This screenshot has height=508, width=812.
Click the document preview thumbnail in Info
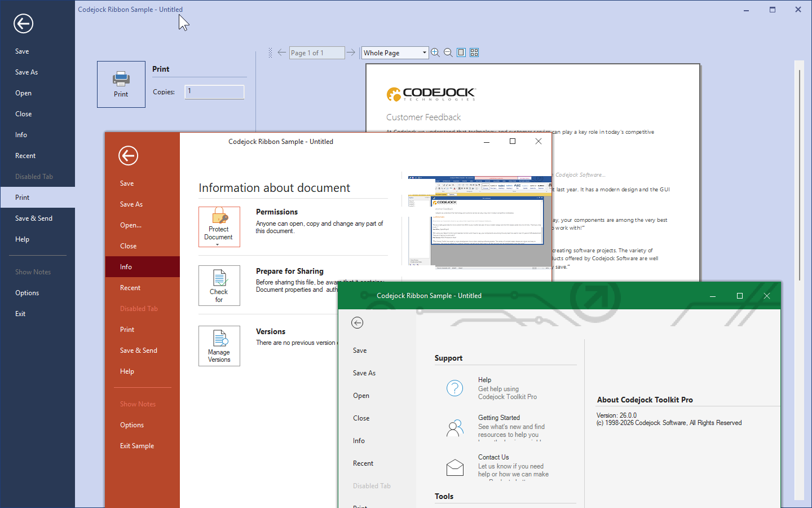[479, 222]
